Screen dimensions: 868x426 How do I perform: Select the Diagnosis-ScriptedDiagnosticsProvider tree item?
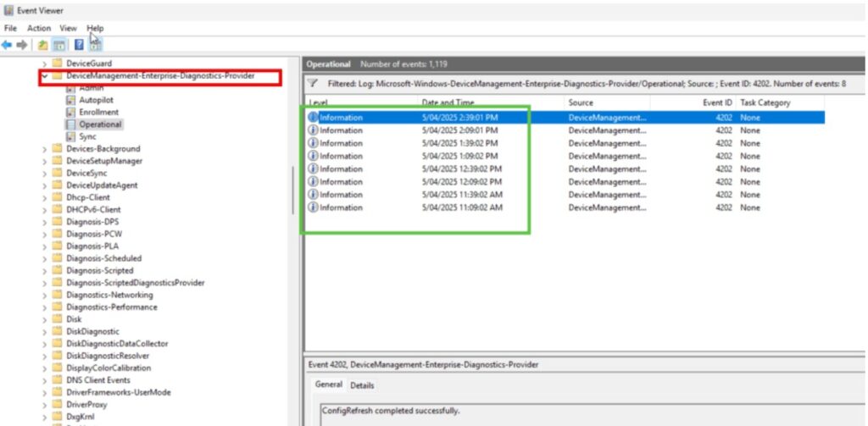135,282
